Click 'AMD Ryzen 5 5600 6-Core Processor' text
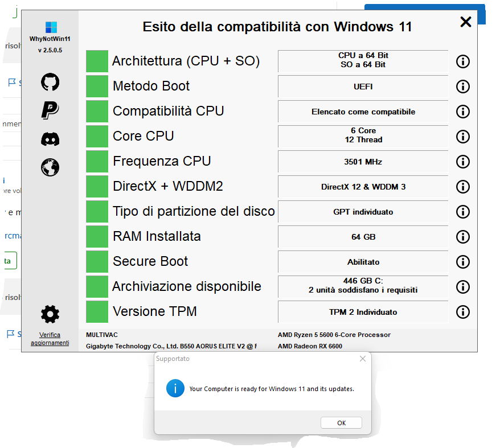Image resolution: width=496 pixels, height=448 pixels. coord(334,335)
